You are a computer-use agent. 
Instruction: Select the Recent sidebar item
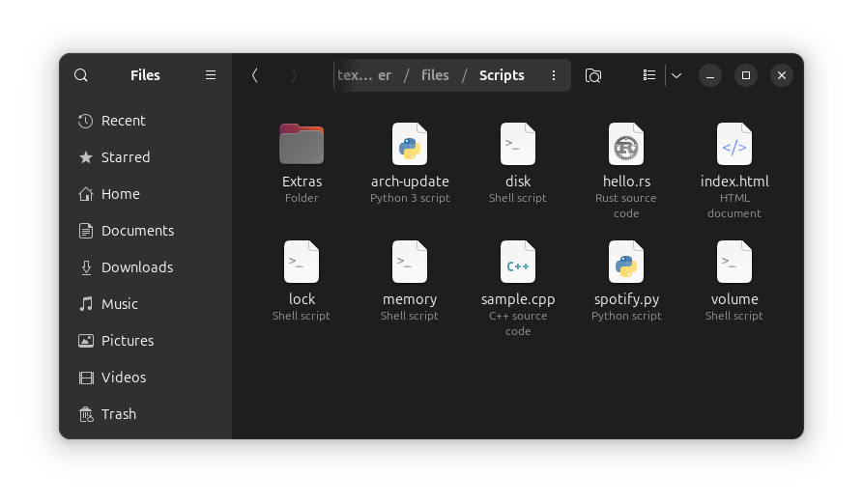click(123, 121)
